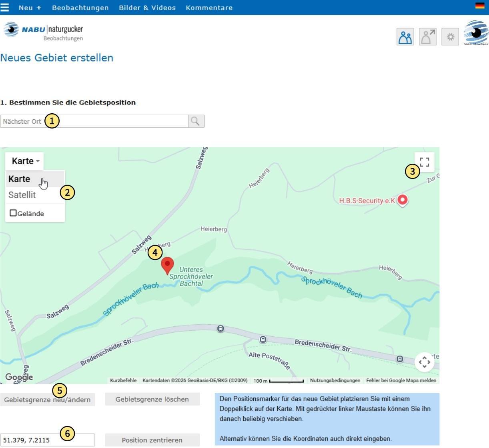Click the right bus stop icon on Bredenscheider Str.

point(400,359)
